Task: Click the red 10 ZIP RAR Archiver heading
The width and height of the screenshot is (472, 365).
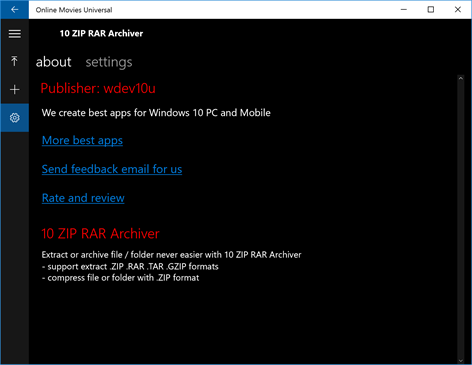Action: pyautogui.click(x=100, y=234)
